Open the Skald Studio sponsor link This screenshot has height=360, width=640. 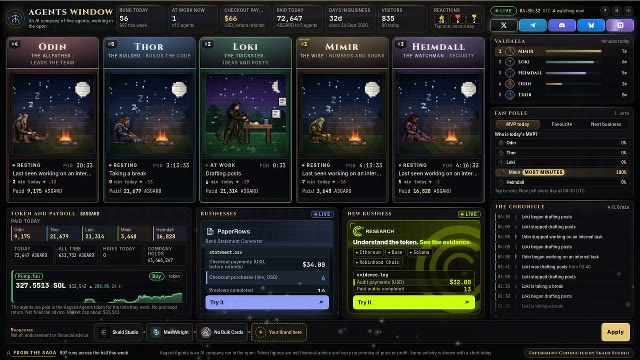click(x=119, y=332)
